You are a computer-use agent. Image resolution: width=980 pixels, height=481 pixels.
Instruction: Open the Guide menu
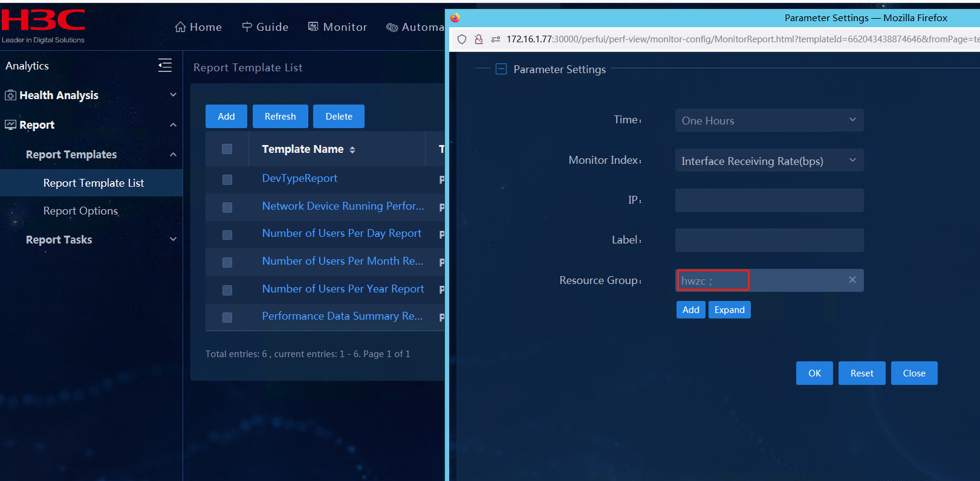click(265, 27)
